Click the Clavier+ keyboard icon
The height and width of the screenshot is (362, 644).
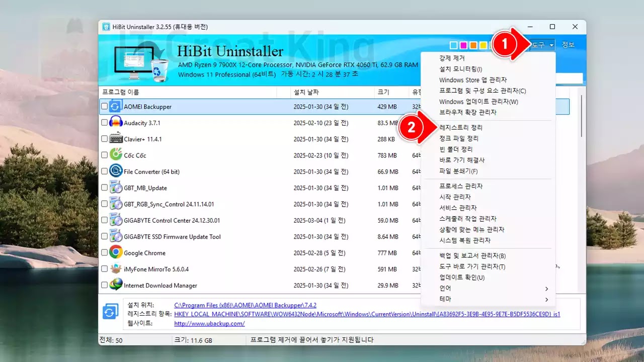pos(116,139)
